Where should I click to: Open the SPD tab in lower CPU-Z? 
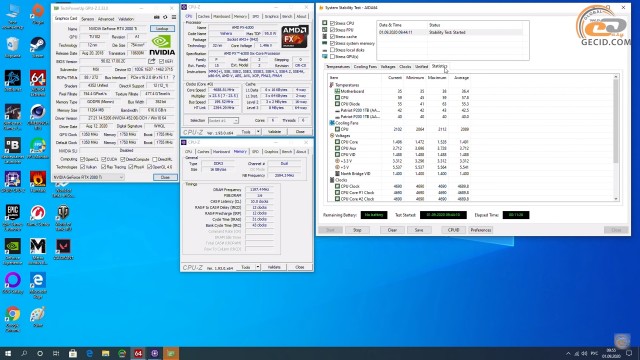255,151
